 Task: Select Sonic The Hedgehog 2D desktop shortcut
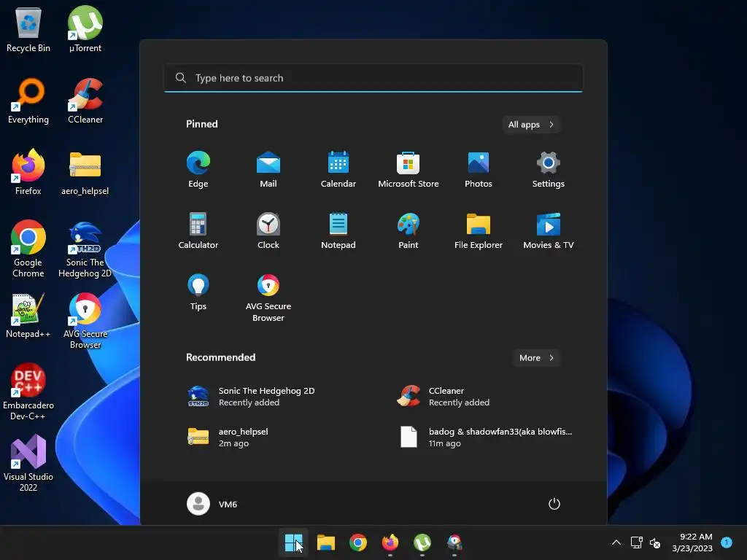pos(85,249)
